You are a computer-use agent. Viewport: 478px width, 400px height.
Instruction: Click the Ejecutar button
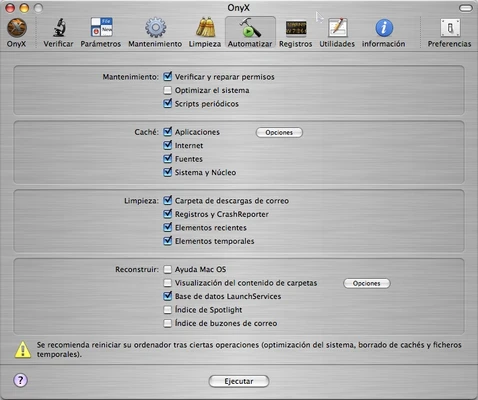[x=239, y=381]
